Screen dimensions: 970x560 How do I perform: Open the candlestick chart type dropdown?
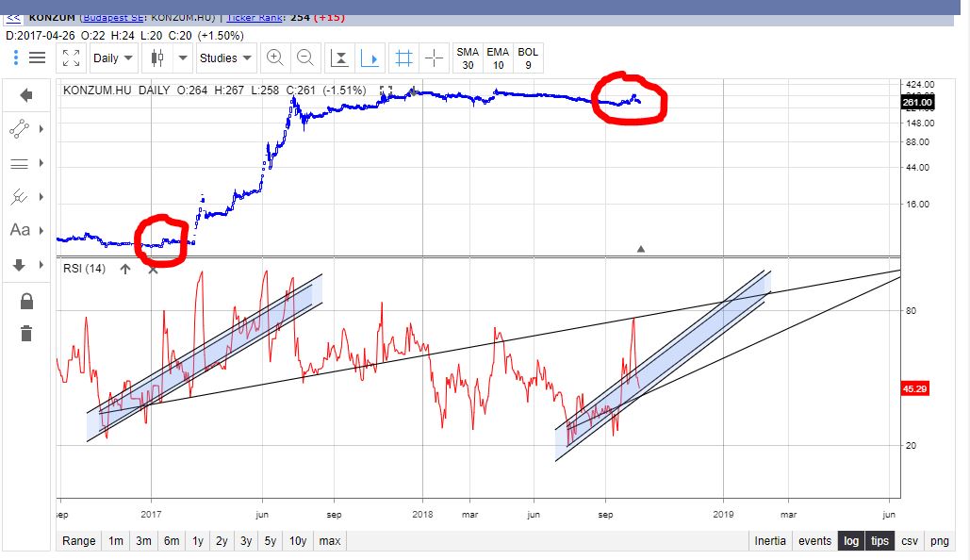166,58
